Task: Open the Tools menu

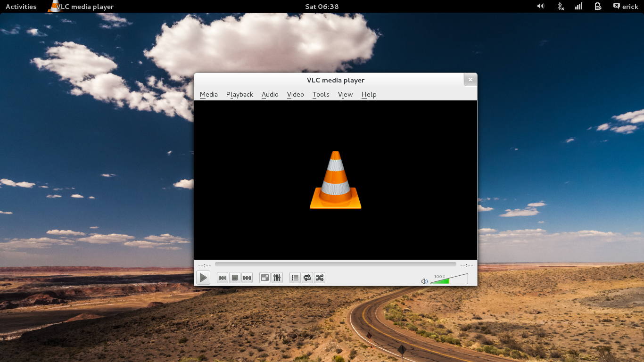Action: coord(321,94)
